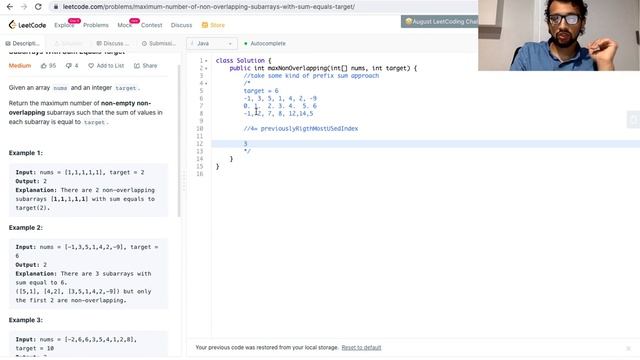Click the Example 3 heading
Viewport: 640px width, 360px height.
26,320
